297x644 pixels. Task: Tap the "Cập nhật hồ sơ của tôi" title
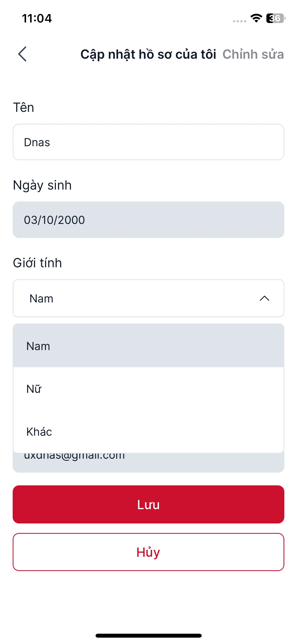(x=148, y=54)
